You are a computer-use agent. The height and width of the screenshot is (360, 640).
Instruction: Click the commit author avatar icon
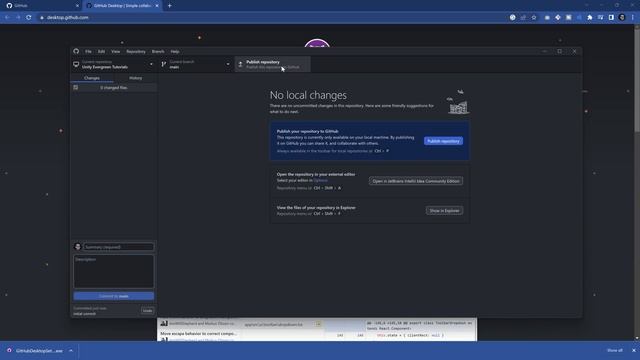(x=78, y=247)
